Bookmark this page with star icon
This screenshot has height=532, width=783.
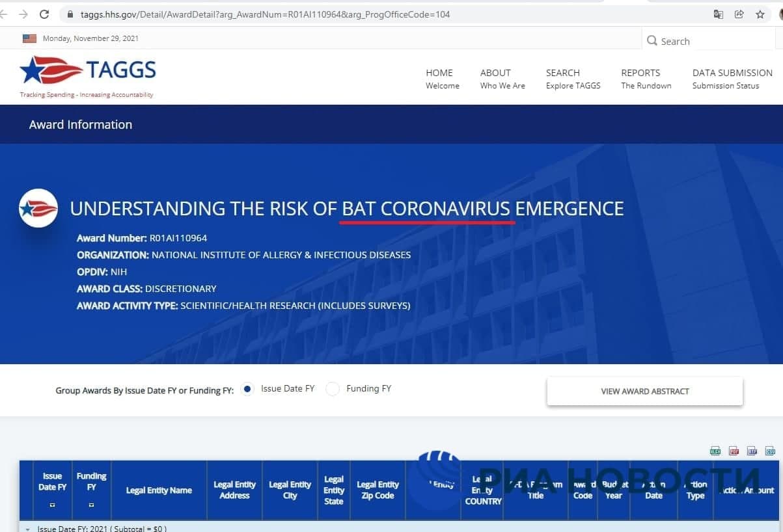click(x=760, y=14)
